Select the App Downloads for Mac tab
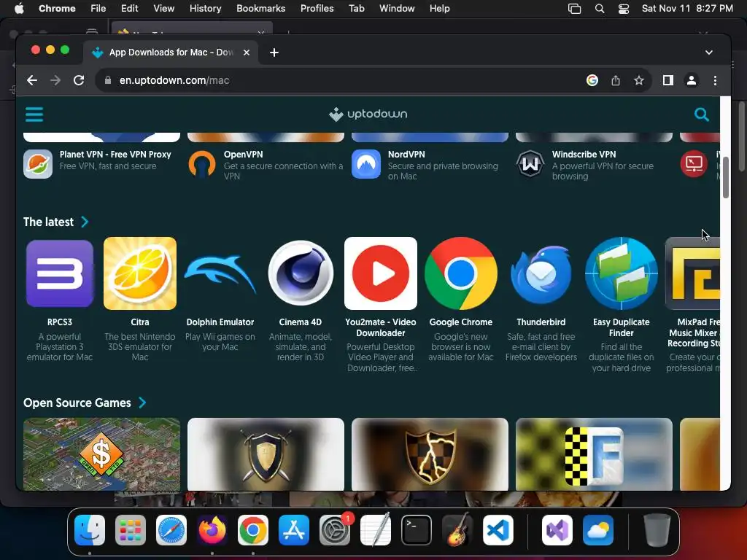The width and height of the screenshot is (747, 560). pos(171,52)
